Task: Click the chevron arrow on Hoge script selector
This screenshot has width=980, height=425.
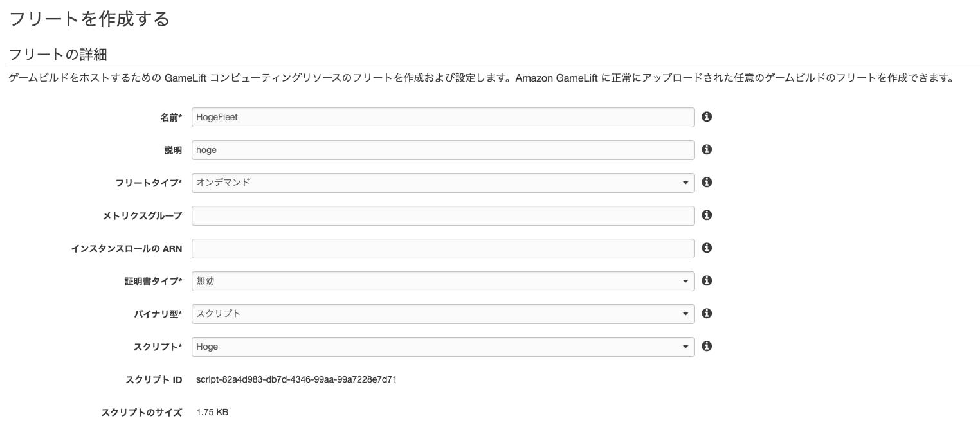Action: (x=685, y=347)
